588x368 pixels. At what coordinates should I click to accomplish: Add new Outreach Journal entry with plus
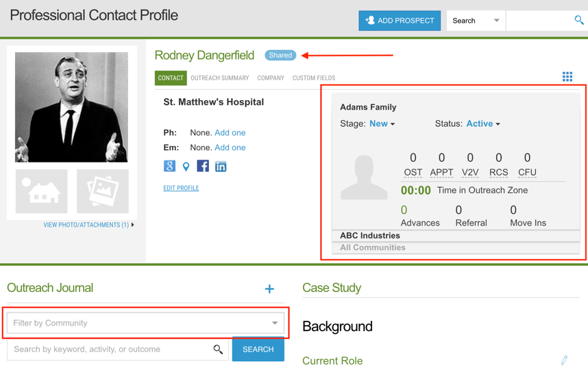tap(269, 289)
